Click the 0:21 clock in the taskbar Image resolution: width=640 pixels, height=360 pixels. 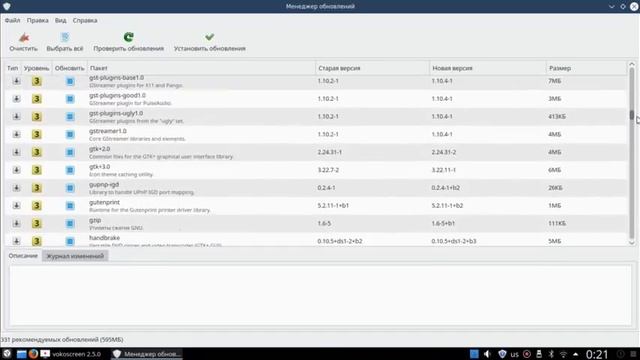point(597,354)
